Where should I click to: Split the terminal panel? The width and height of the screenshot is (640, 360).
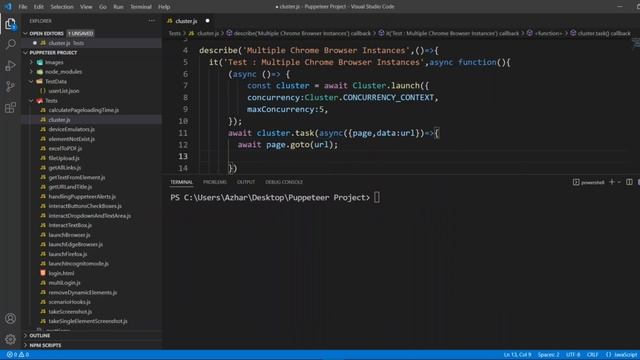point(629,182)
